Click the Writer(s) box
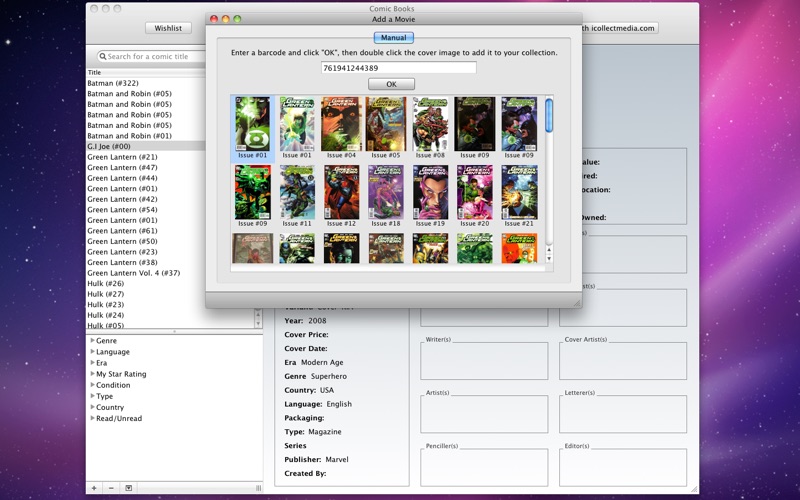The height and width of the screenshot is (500, 800). coord(484,361)
